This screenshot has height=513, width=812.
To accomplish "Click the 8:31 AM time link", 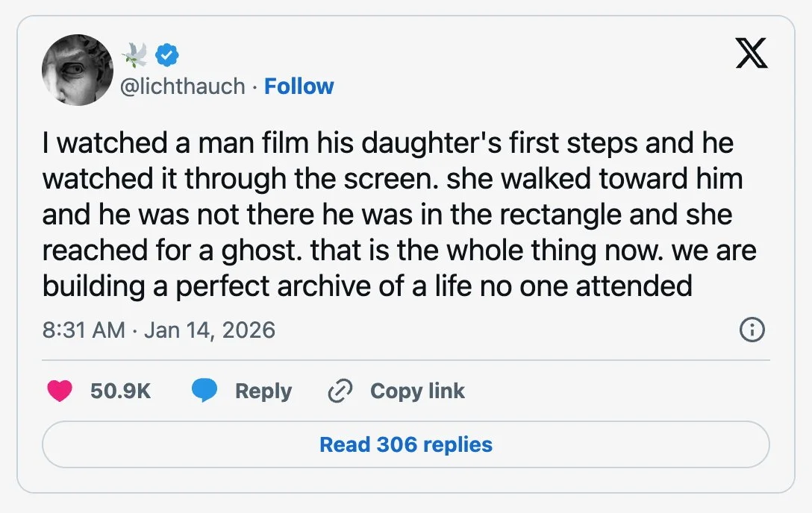I will (84, 330).
